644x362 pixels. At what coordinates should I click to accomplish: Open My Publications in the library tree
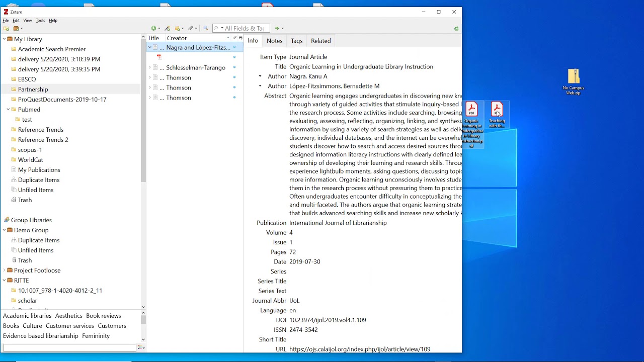[x=39, y=170]
